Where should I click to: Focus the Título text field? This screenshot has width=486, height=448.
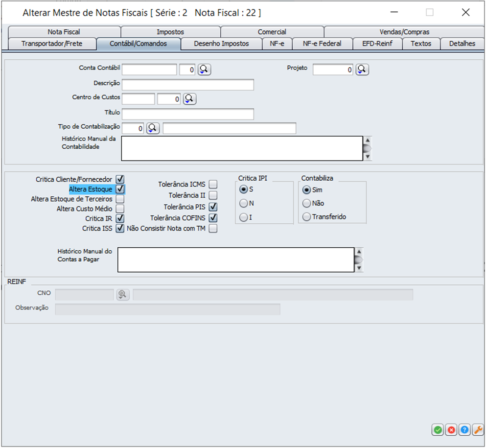tap(188, 114)
